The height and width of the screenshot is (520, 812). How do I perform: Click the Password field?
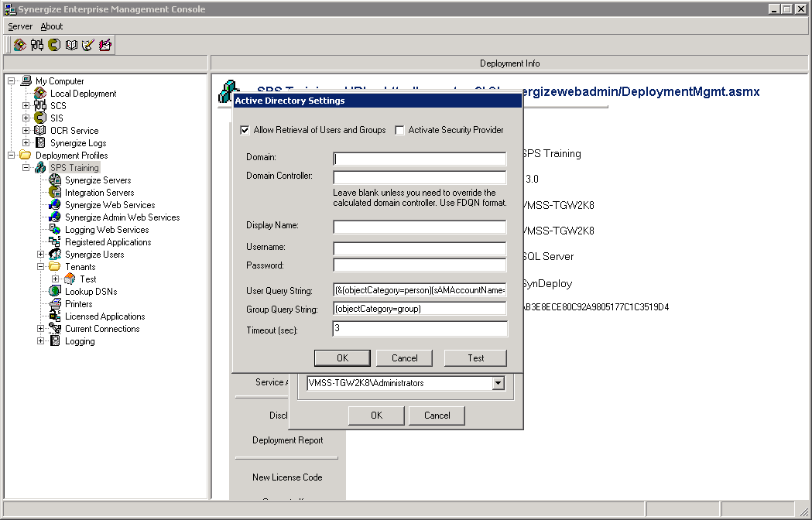coord(420,265)
